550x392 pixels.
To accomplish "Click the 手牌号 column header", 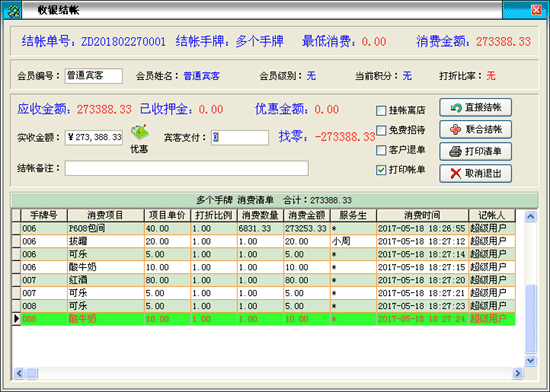I will (x=44, y=215).
